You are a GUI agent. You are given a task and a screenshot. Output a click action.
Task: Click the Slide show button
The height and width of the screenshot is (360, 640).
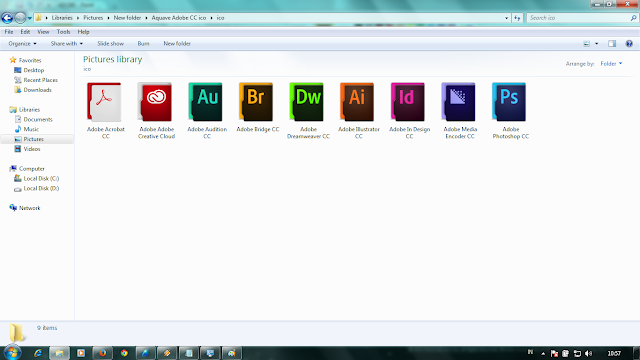110,44
